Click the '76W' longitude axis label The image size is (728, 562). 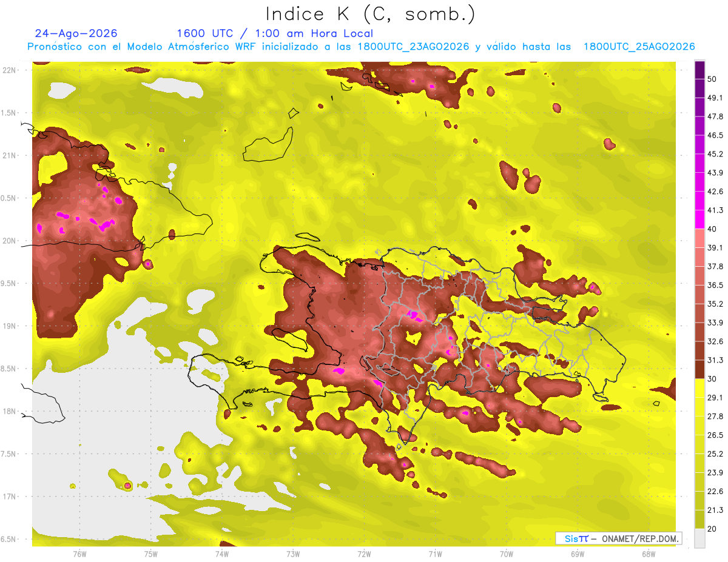pos(79,554)
